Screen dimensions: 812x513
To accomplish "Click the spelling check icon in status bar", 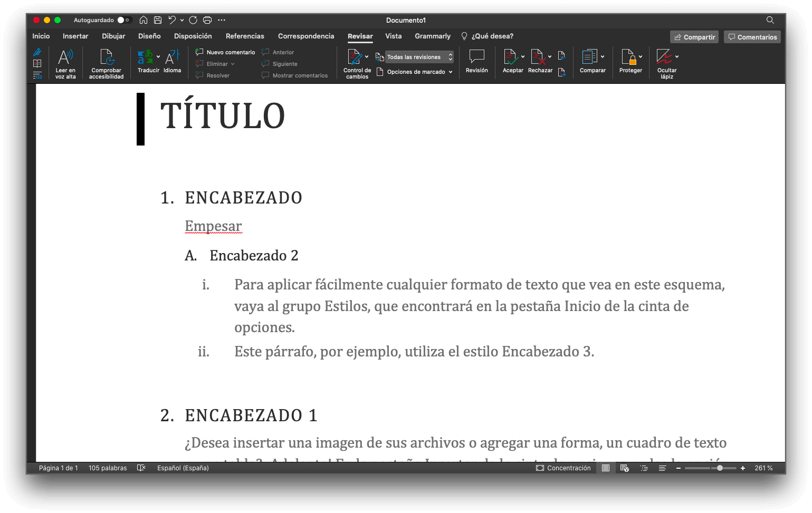I will tap(141, 468).
